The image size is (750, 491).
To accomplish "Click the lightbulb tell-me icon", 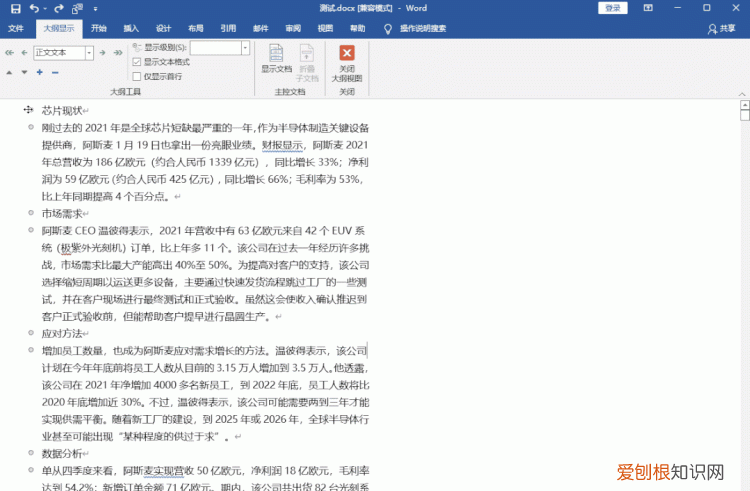I will pyautogui.click(x=387, y=29).
